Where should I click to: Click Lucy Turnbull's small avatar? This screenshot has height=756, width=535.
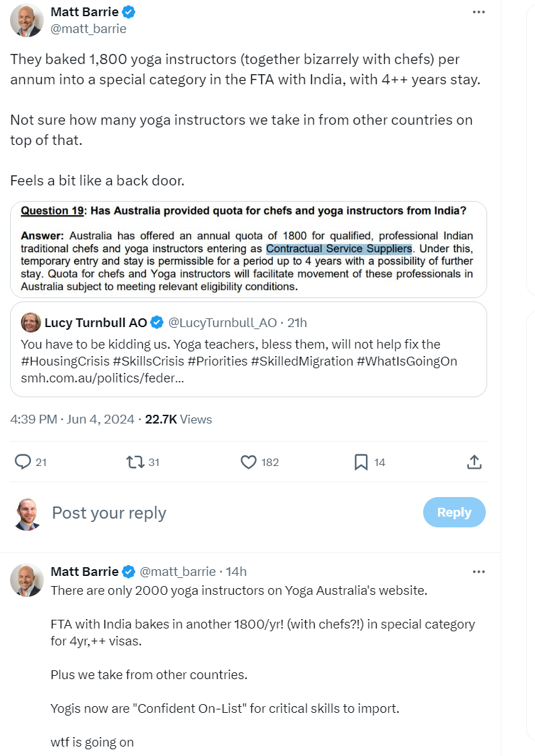point(31,322)
